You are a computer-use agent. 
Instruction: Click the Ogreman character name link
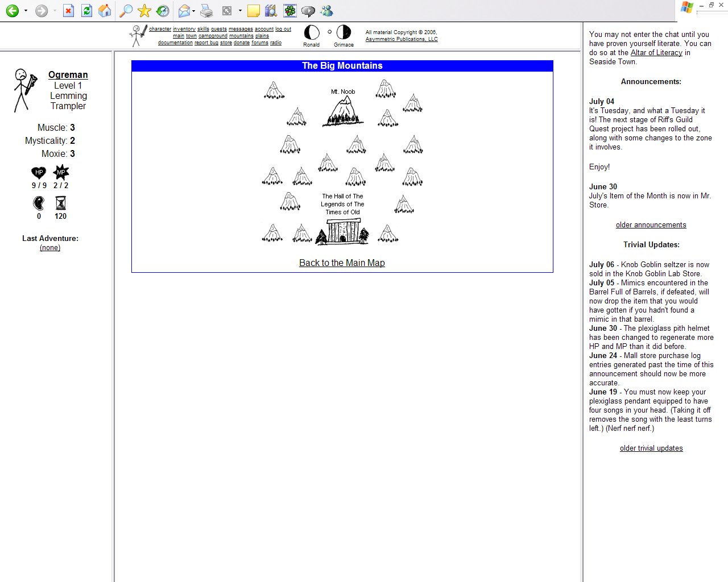pyautogui.click(x=68, y=74)
